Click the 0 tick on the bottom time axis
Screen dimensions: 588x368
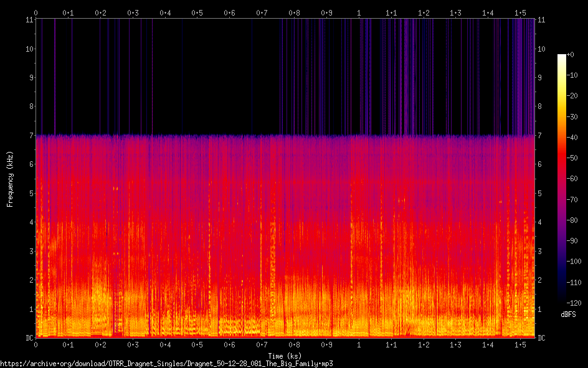click(x=36, y=344)
